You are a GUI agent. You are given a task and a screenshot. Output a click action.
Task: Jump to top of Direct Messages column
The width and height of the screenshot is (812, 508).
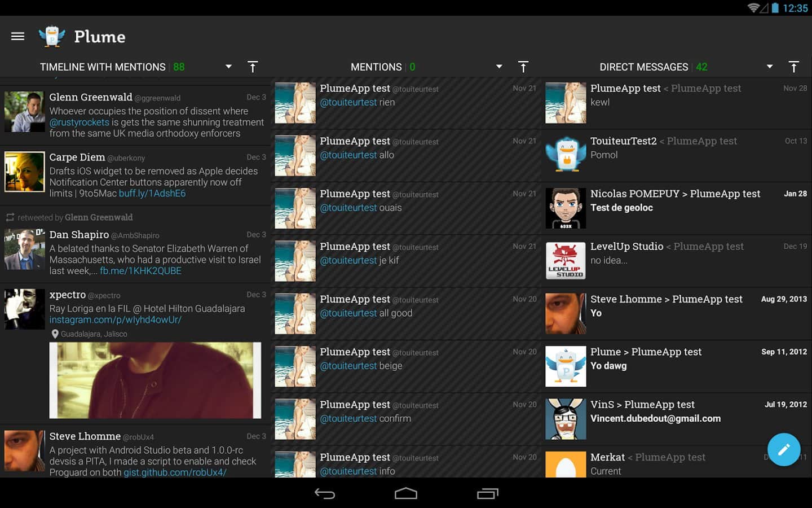point(793,67)
